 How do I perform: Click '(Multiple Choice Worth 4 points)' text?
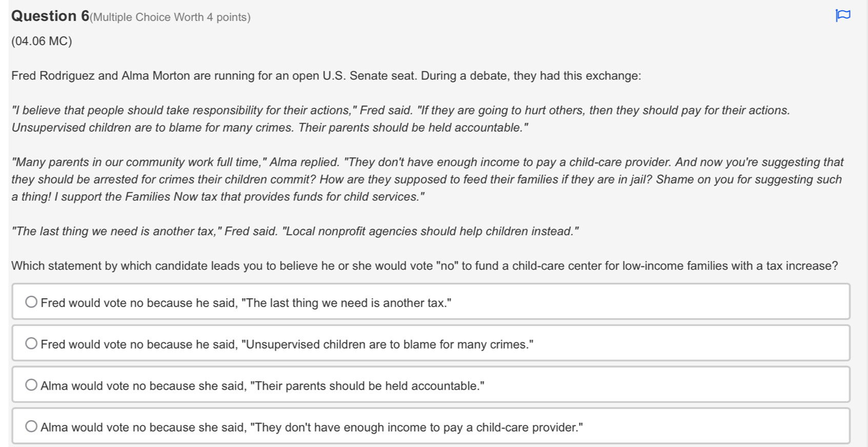pyautogui.click(x=170, y=17)
